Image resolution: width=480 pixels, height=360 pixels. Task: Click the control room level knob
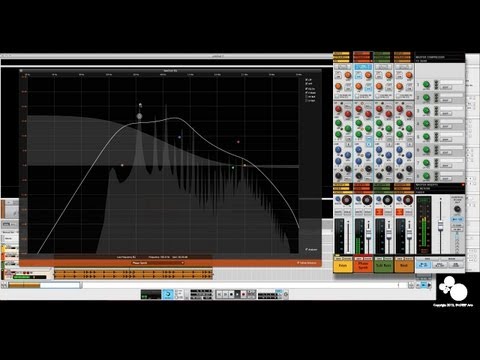[x=457, y=209]
